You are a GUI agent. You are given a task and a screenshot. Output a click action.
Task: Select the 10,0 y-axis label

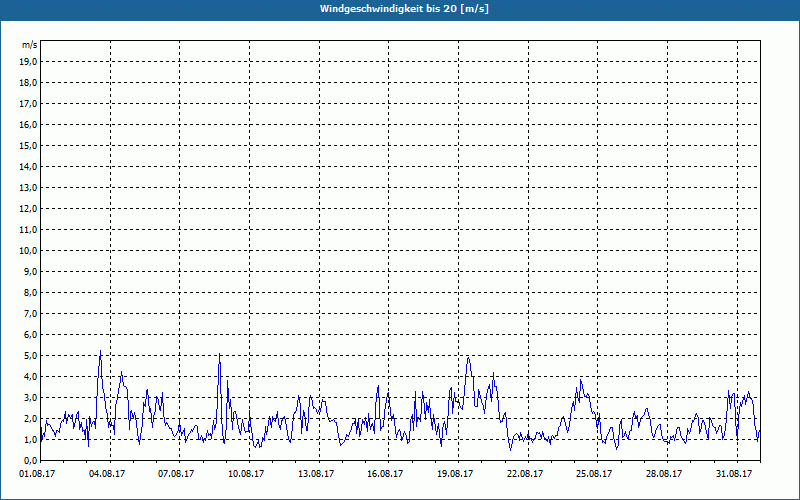28,251
